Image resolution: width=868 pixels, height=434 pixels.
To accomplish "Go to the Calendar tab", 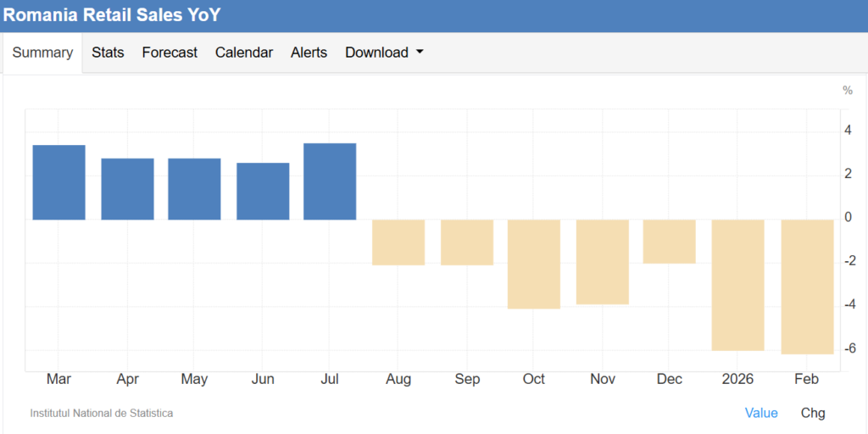I will pyautogui.click(x=244, y=53).
